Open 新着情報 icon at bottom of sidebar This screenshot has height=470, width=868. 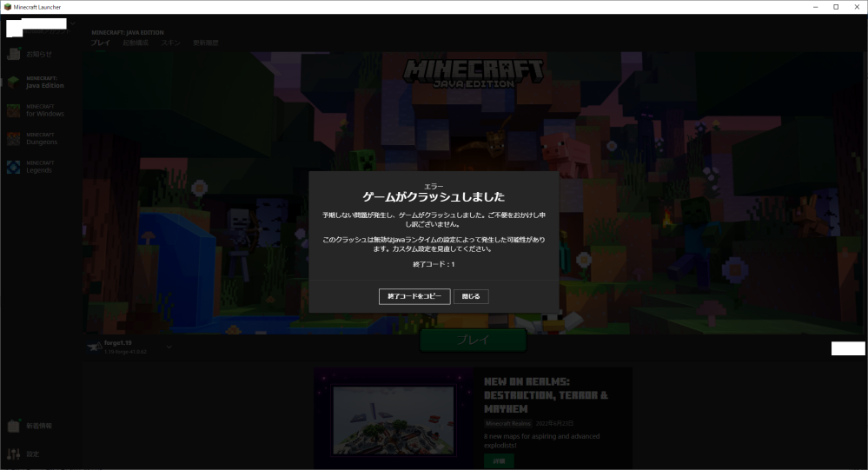pyautogui.click(x=14, y=426)
